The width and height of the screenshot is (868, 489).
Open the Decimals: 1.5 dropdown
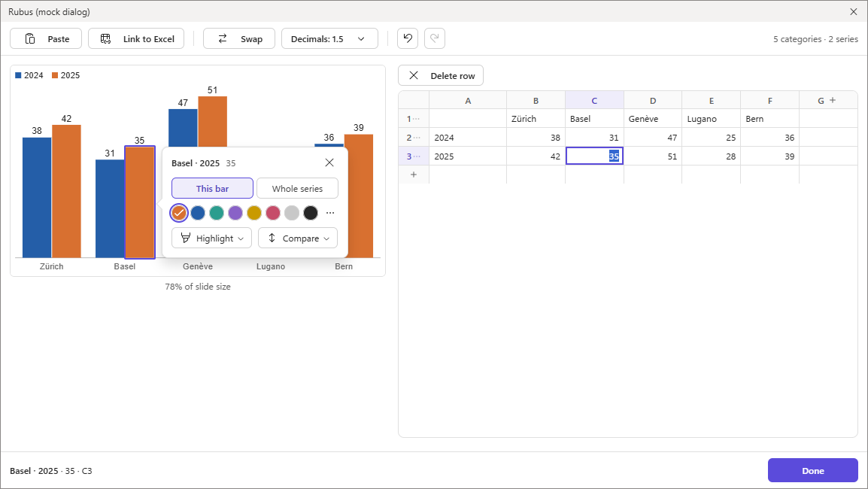tap(330, 39)
